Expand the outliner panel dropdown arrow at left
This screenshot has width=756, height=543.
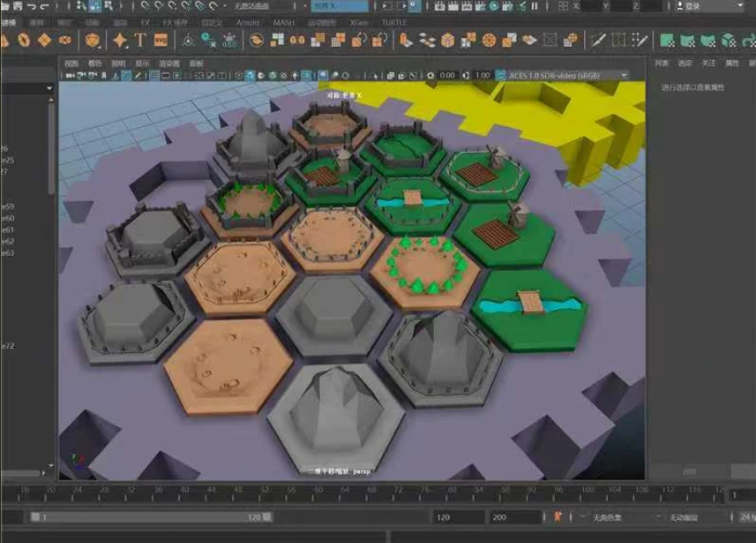(x=49, y=88)
